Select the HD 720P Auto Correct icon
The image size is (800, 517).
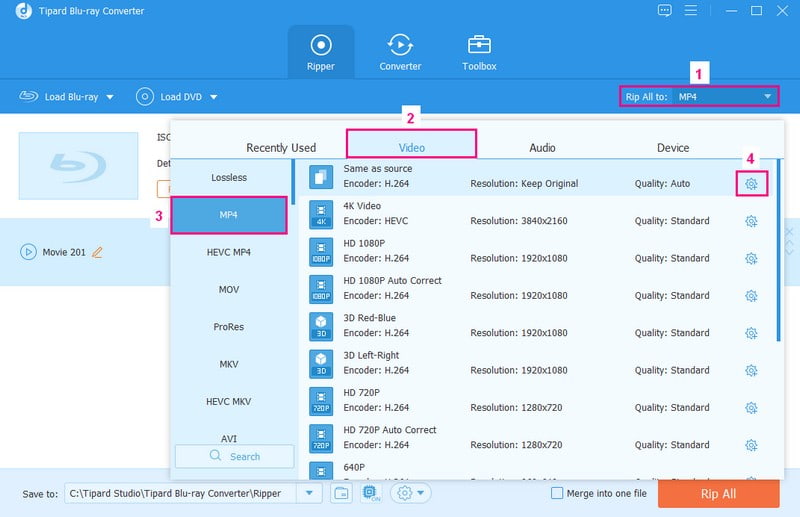[321, 438]
